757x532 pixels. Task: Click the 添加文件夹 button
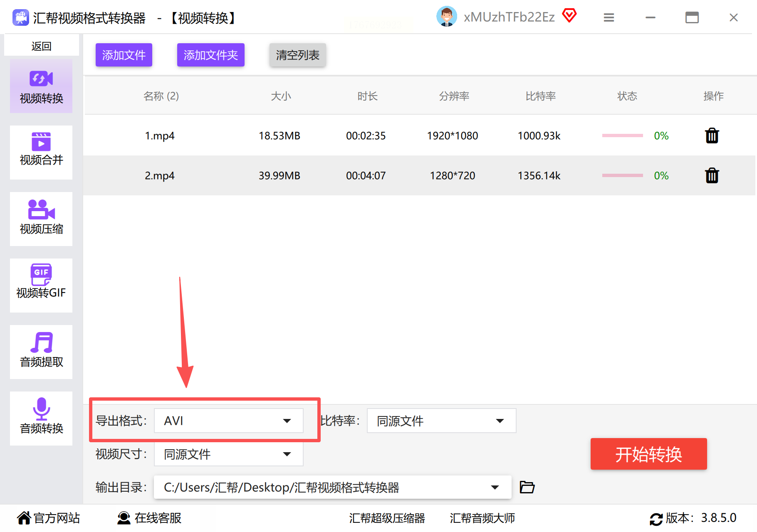[211, 55]
